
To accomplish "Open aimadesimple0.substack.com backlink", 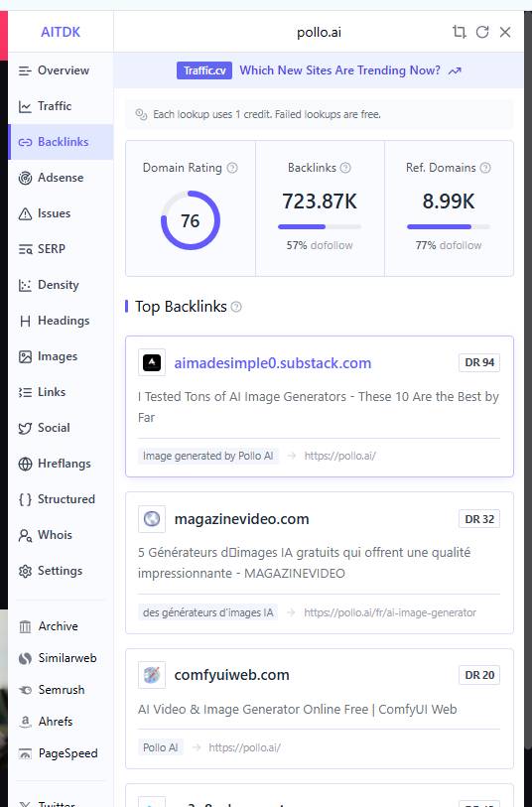I will (273, 363).
